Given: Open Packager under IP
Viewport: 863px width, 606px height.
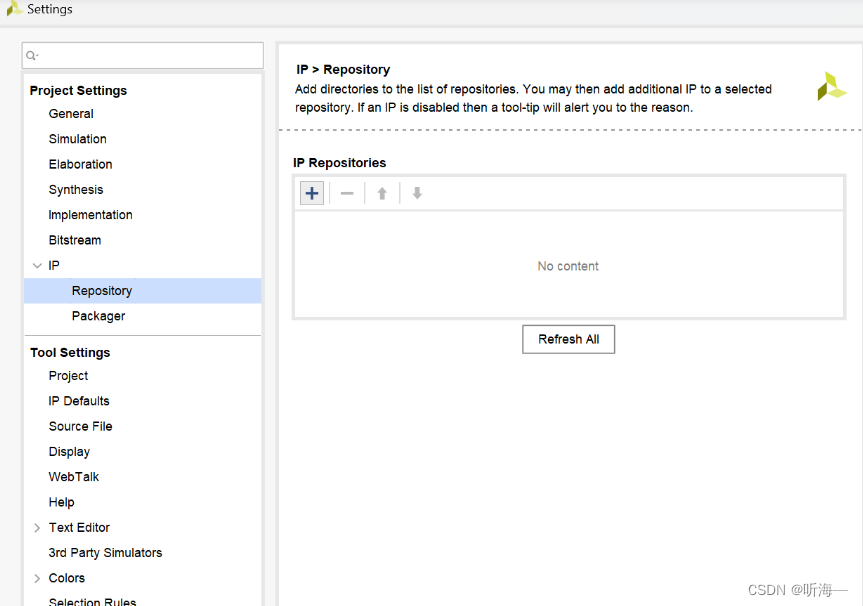Looking at the screenshot, I should point(99,316).
